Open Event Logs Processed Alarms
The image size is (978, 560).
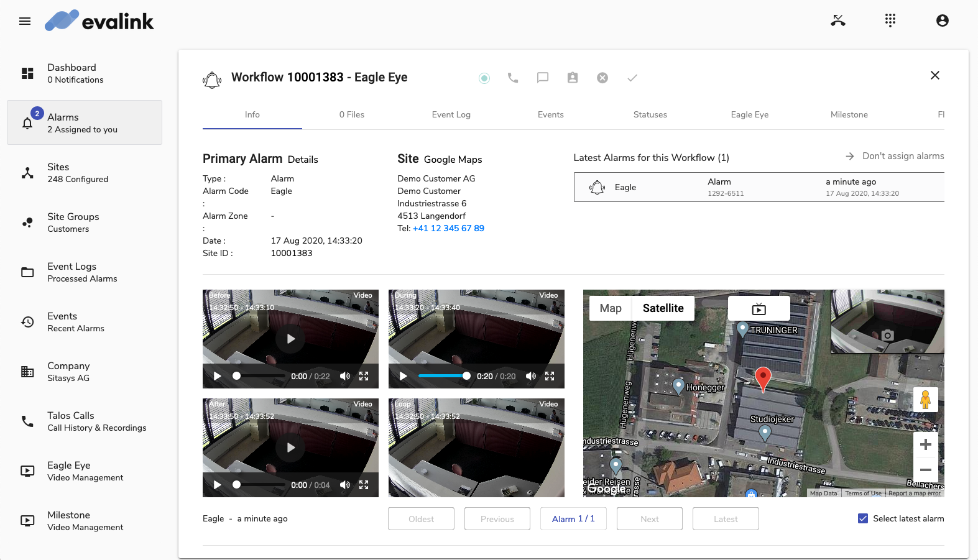(85, 272)
